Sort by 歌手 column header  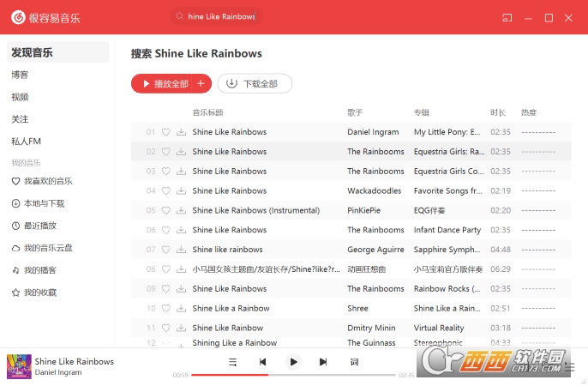[355, 112]
